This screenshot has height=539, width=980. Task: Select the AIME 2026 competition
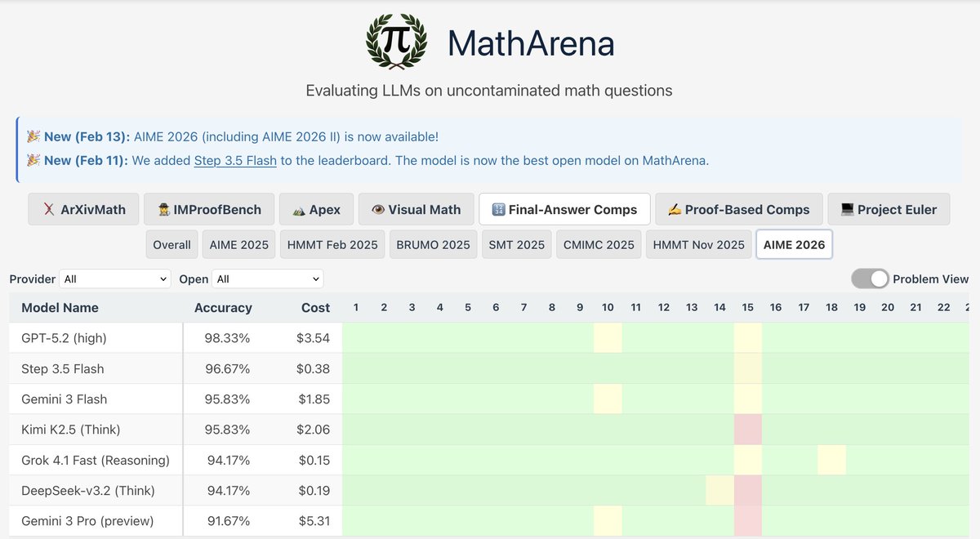[794, 244]
